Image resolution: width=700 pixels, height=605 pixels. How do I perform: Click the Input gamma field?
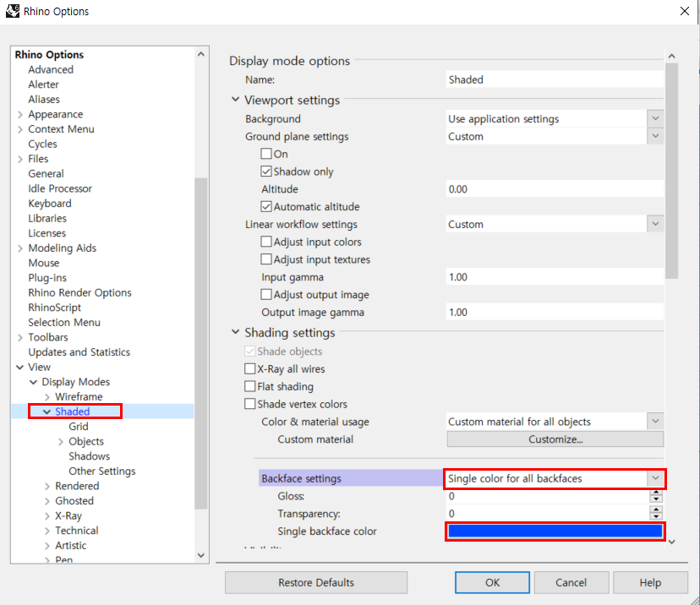click(555, 276)
